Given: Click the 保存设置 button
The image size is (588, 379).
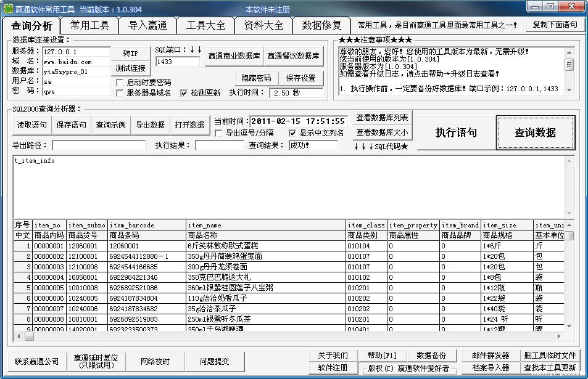Looking at the screenshot, I should pyautogui.click(x=300, y=78).
